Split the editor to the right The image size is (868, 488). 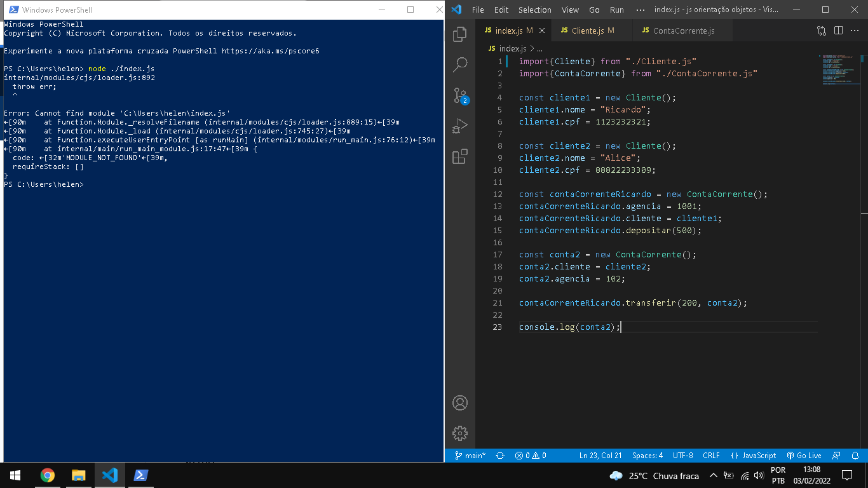point(838,30)
